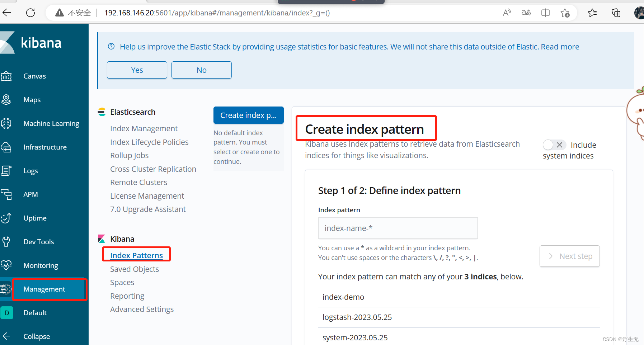Click the translate icon in address bar
The image size is (644, 345).
[x=526, y=13]
